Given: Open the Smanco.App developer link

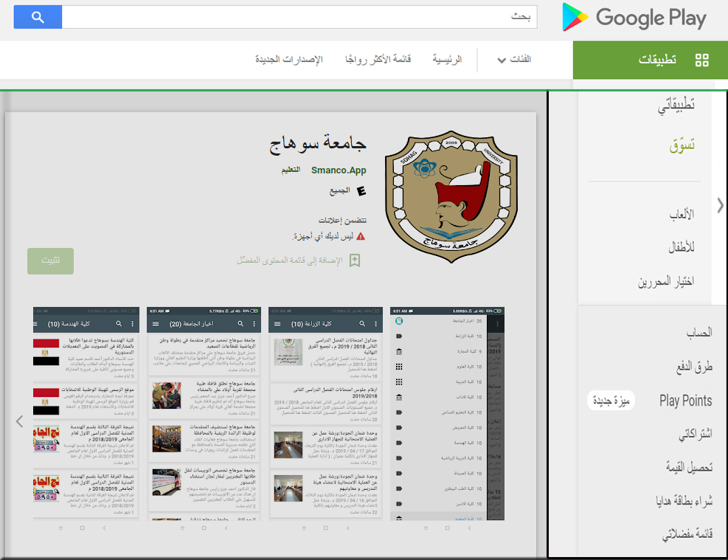Looking at the screenshot, I should [x=339, y=170].
